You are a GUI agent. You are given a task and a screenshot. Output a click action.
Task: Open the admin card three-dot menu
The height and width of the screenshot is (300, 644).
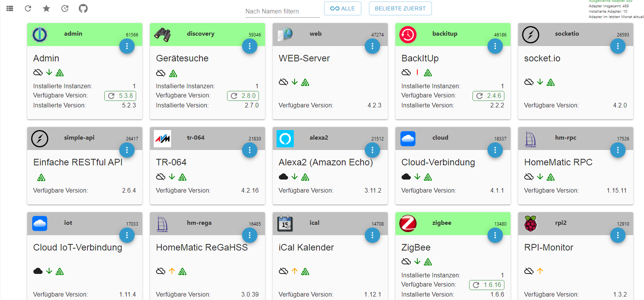pyautogui.click(x=127, y=46)
